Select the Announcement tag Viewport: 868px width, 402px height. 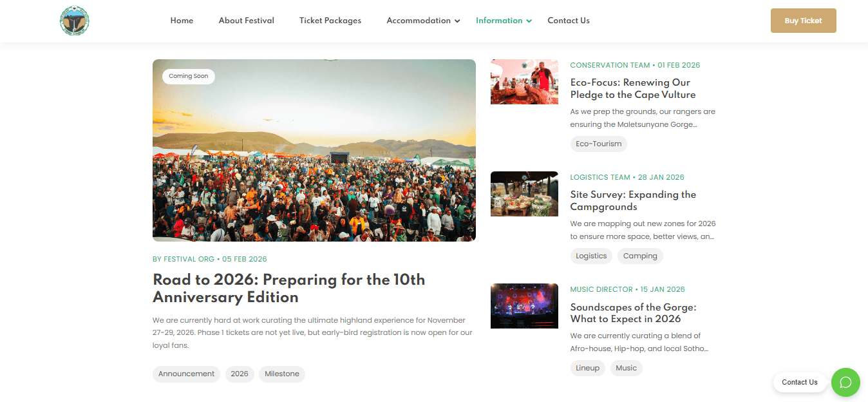coord(186,374)
